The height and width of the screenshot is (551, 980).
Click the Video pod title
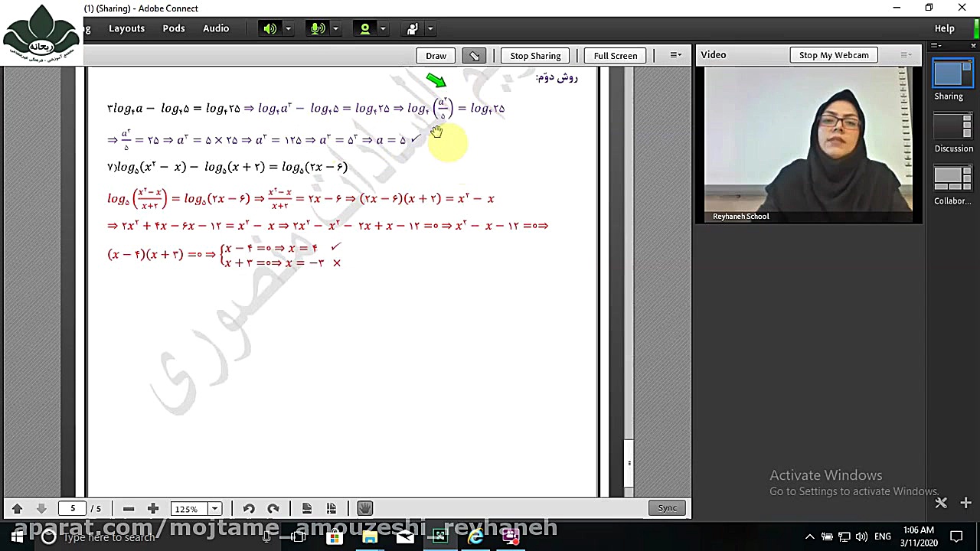tap(713, 55)
